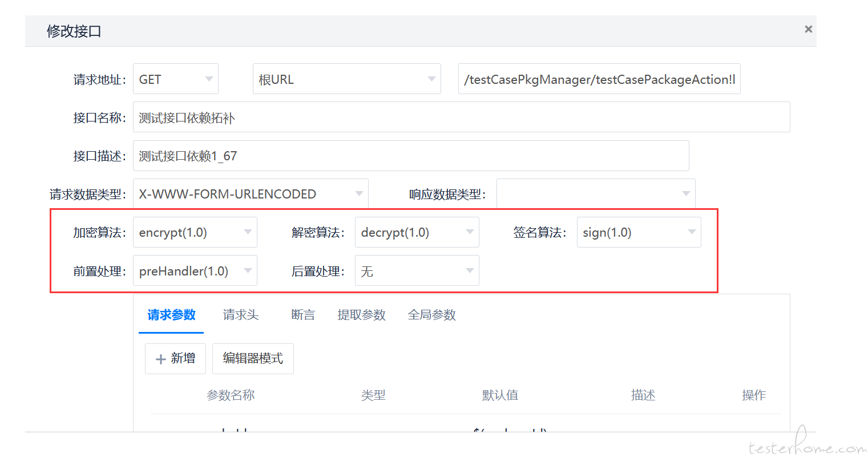Click the 编辑器模式 button
This screenshot has width=868, height=466.
[253, 359]
